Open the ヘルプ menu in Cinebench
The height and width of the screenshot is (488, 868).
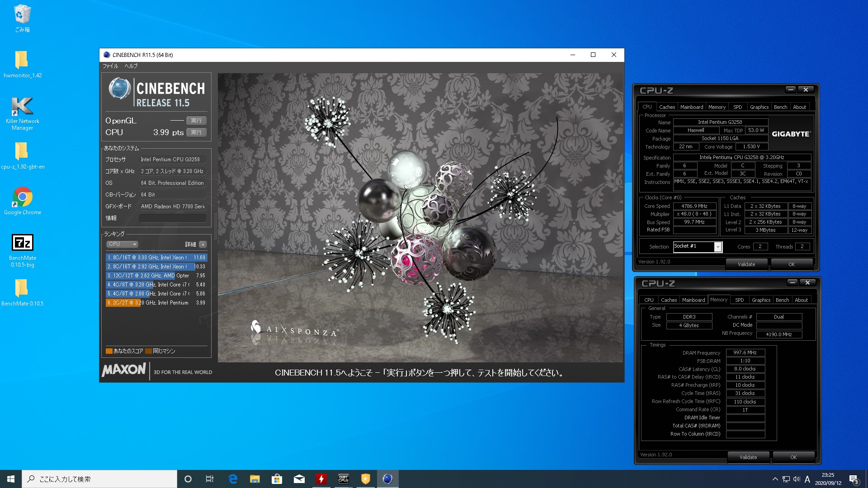(131, 66)
